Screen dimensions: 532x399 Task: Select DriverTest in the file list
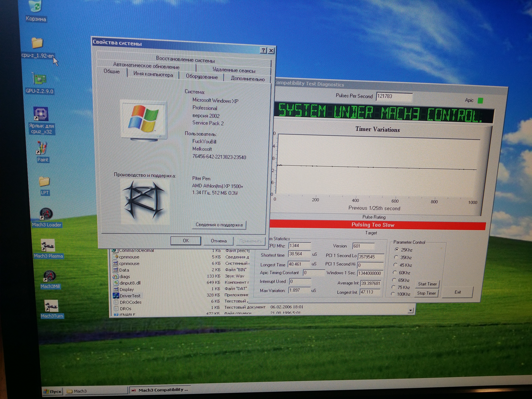click(x=130, y=296)
